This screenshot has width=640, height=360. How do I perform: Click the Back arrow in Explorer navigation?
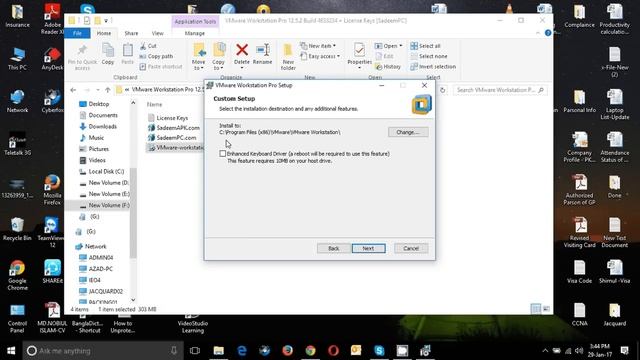[x=73, y=90]
